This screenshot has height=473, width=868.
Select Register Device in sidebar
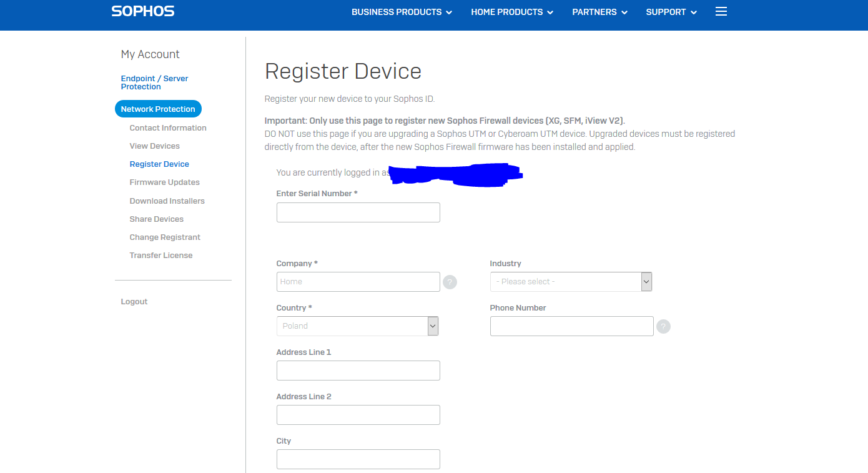tap(159, 164)
